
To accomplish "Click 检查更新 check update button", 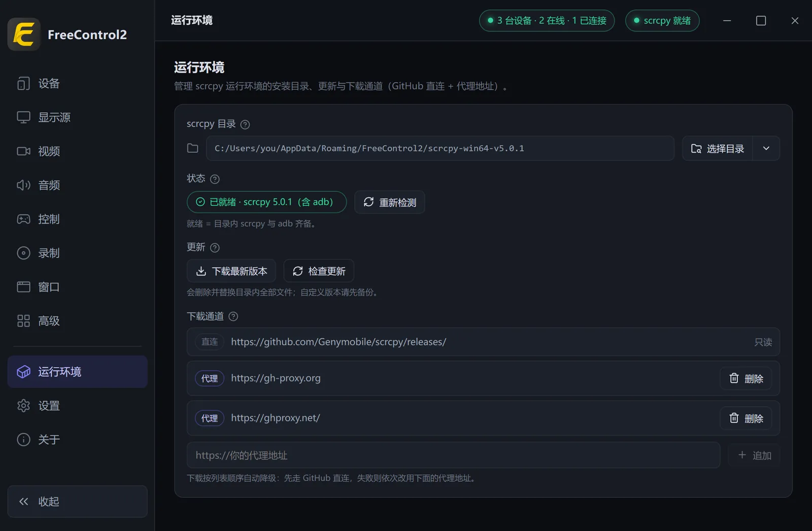I will 319,271.
